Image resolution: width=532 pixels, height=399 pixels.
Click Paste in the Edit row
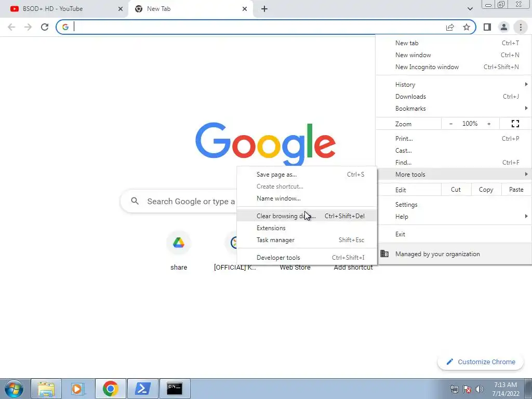coord(516,190)
